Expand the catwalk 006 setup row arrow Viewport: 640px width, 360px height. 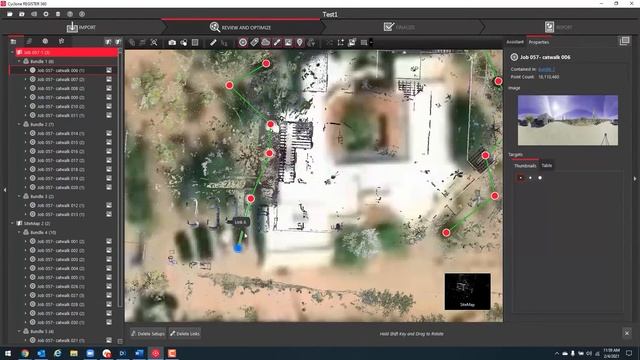coord(26,70)
